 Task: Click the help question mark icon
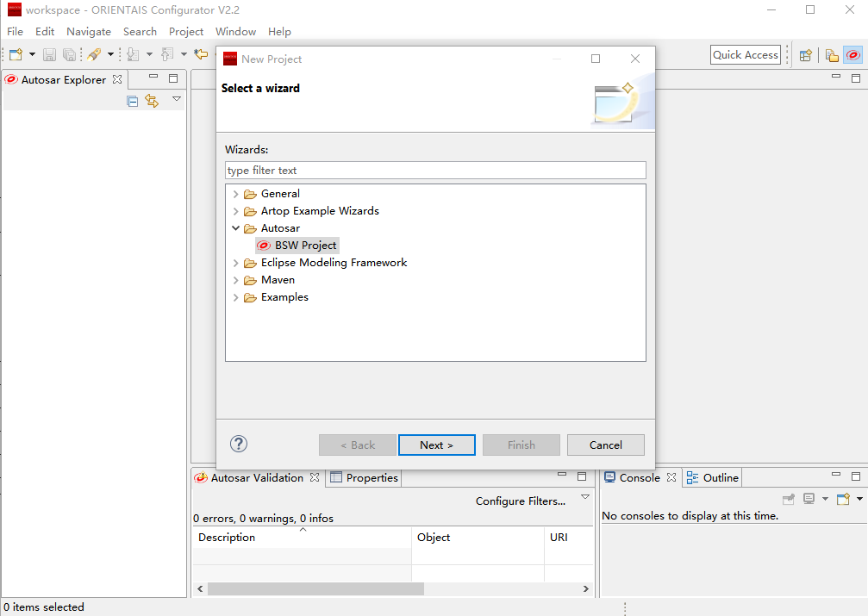239,444
